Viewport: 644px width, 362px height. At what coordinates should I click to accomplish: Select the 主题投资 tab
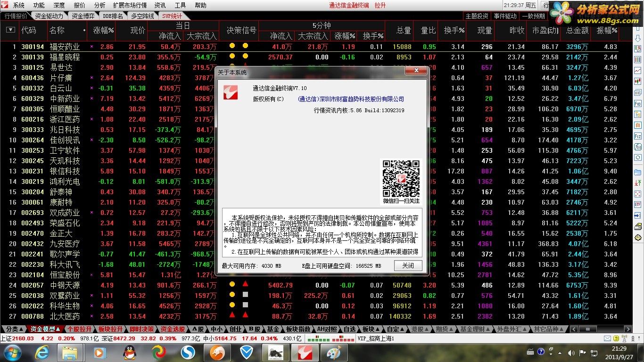click(x=477, y=16)
